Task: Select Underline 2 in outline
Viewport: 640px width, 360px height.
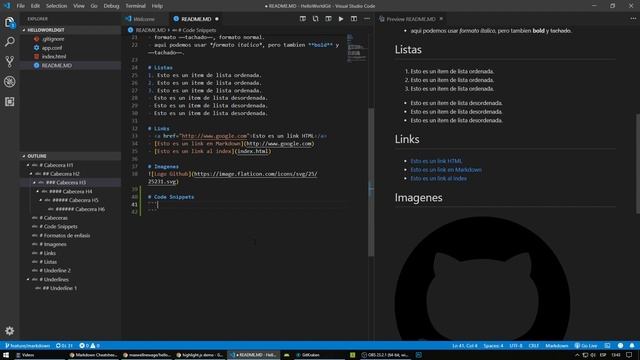Action: click(x=70, y=271)
